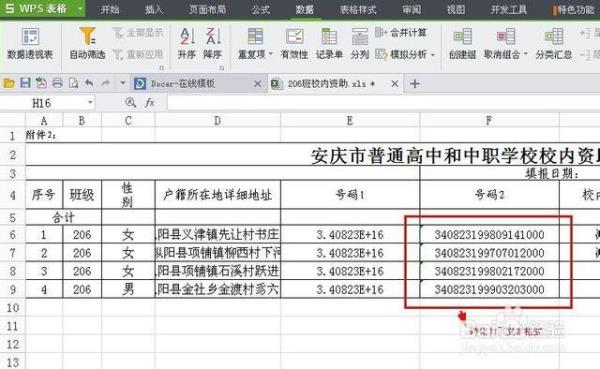This screenshot has height=369, width=600.
Task: Open the name box dropdown for H16
Action: pyautogui.click(x=90, y=103)
